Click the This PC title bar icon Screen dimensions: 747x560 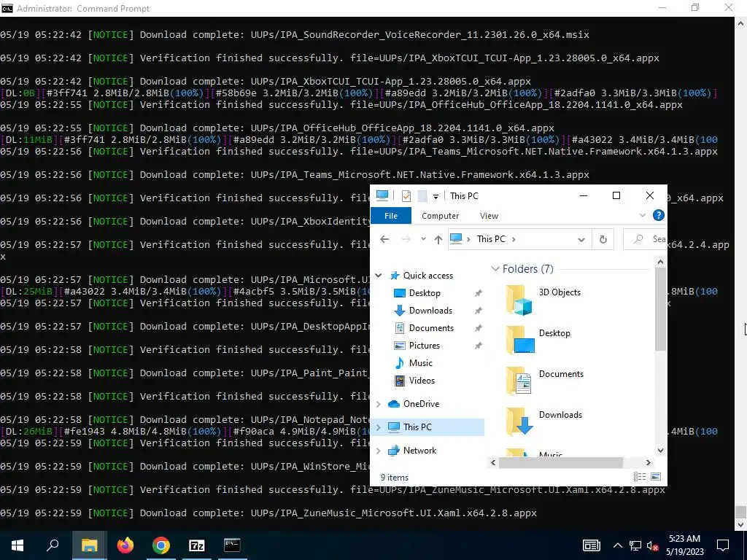[382, 195]
